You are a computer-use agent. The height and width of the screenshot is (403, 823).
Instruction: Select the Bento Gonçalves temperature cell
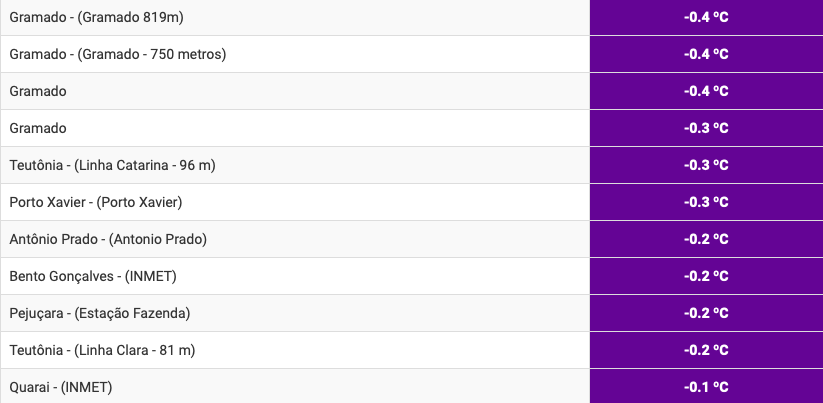click(x=706, y=276)
